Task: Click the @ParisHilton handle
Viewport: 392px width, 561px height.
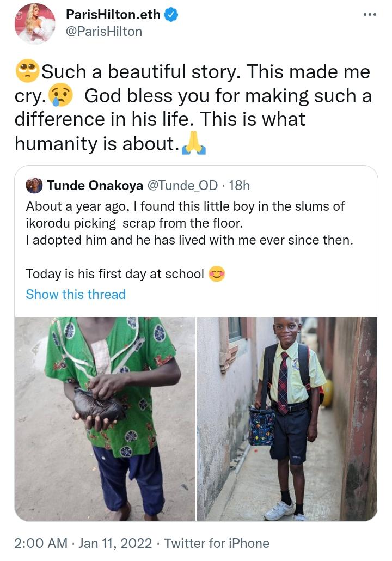Action: point(104,32)
